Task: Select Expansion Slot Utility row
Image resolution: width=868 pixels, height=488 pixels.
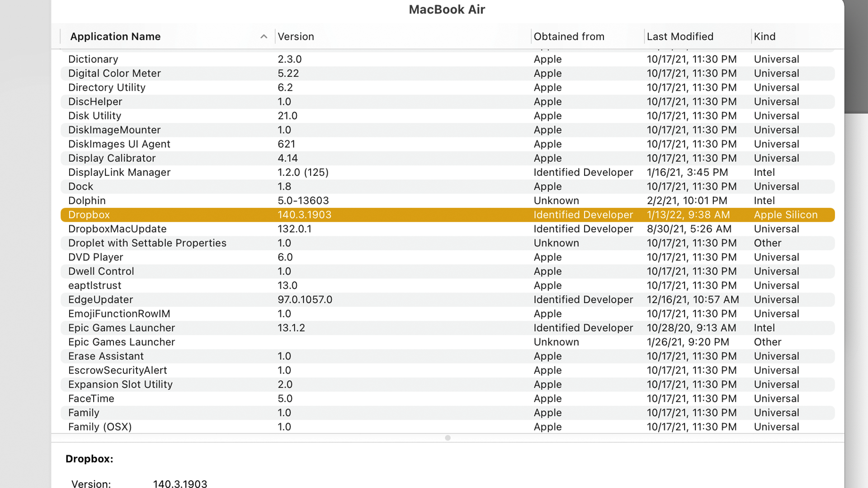Action: click(x=448, y=385)
